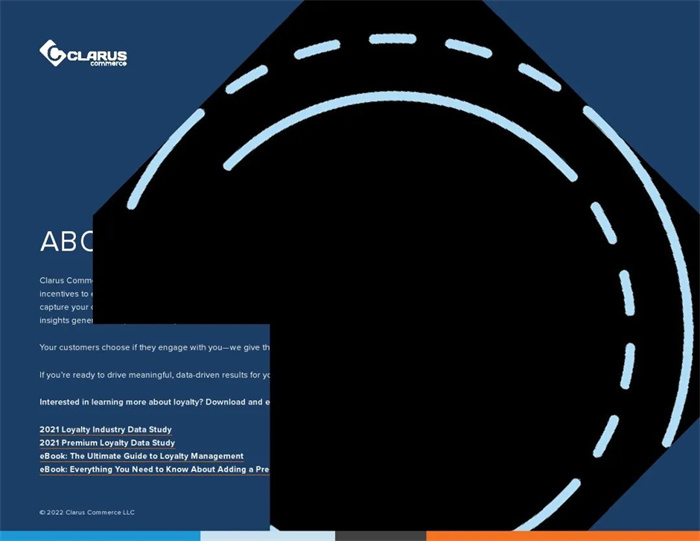Click the line starting "Your customers choose if they engage"
Screen dimensions: 700x541
(154, 347)
